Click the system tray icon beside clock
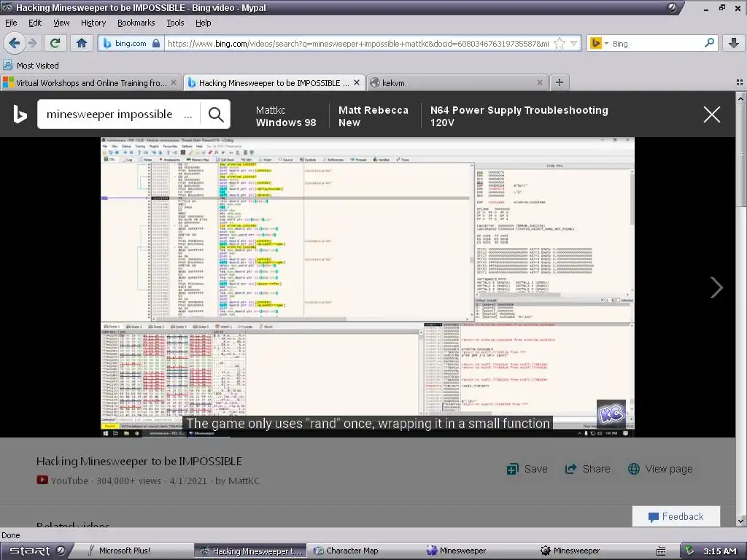Image resolution: width=747 pixels, height=560 pixels. (x=689, y=551)
